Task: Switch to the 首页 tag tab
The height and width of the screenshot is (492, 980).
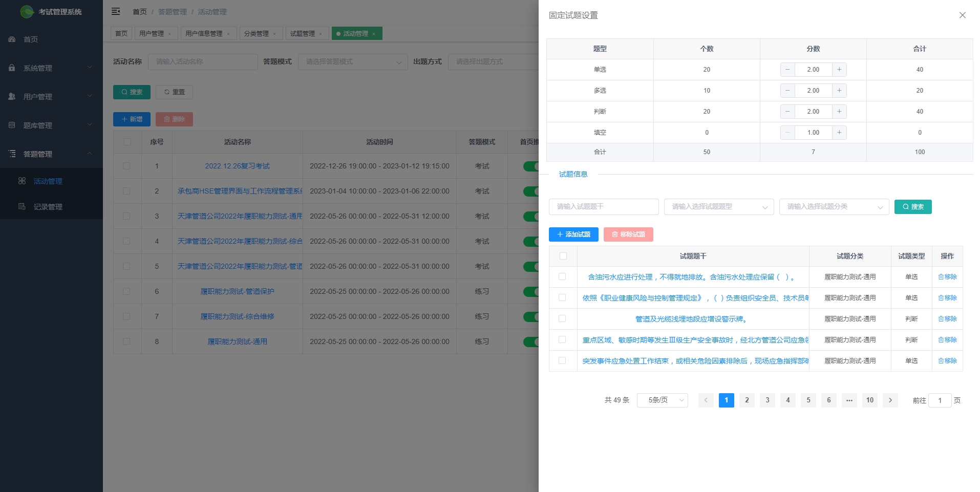Action: point(121,34)
